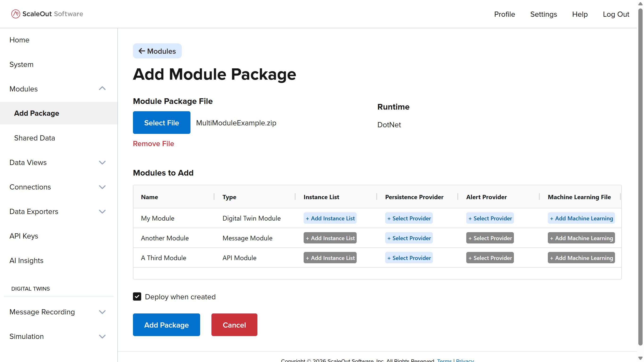Toggle the Deploy when created checkbox
The height and width of the screenshot is (362, 644).
pyautogui.click(x=137, y=296)
